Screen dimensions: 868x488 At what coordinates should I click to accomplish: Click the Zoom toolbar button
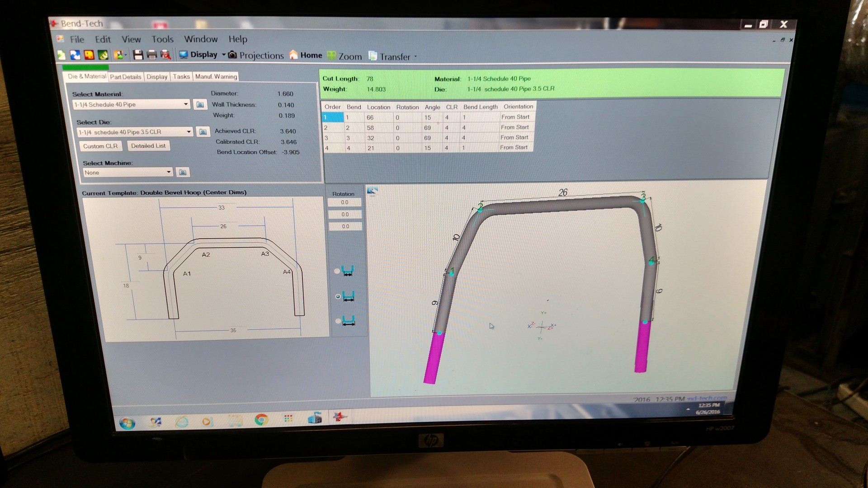344,56
